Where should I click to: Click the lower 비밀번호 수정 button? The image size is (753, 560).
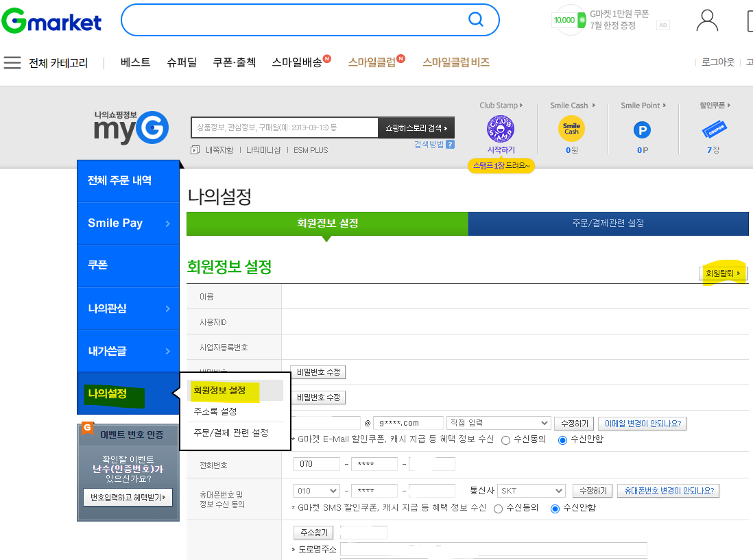(x=318, y=398)
